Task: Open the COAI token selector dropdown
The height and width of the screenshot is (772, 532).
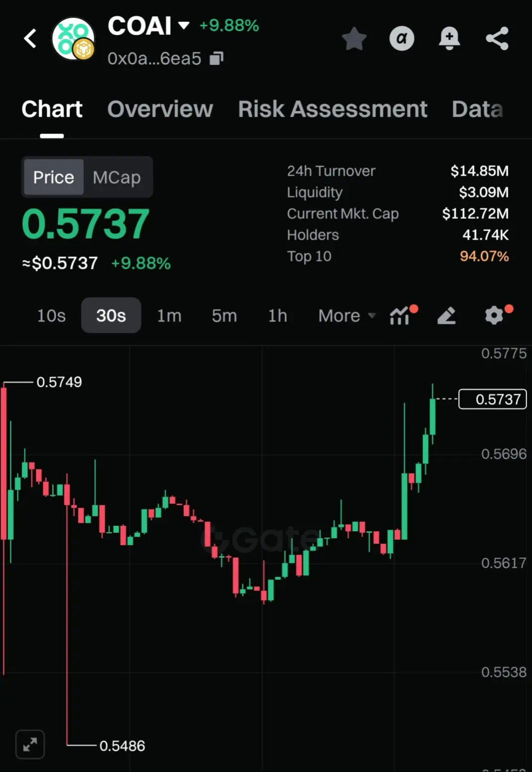Action: tap(184, 25)
